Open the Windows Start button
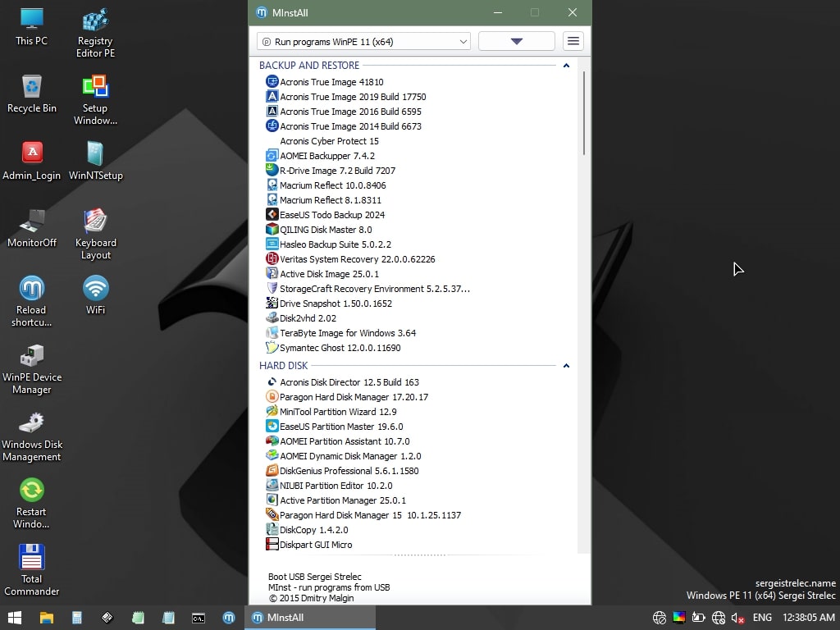The width and height of the screenshot is (840, 630). 15,618
